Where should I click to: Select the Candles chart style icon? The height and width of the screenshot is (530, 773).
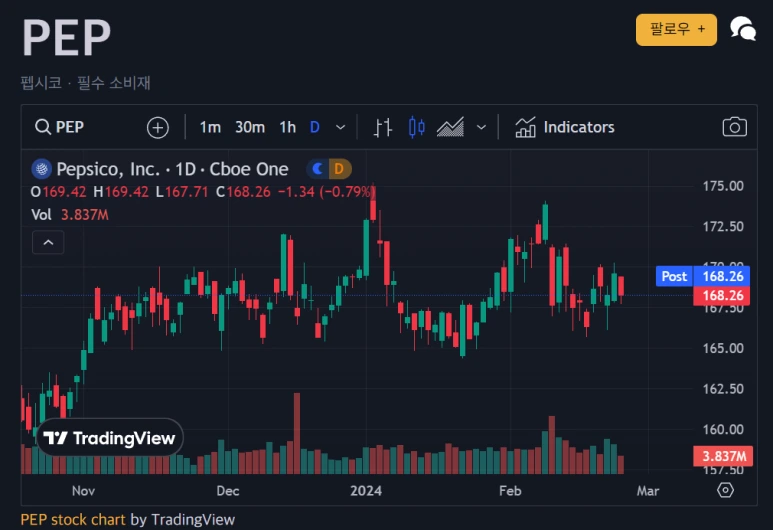pos(417,127)
